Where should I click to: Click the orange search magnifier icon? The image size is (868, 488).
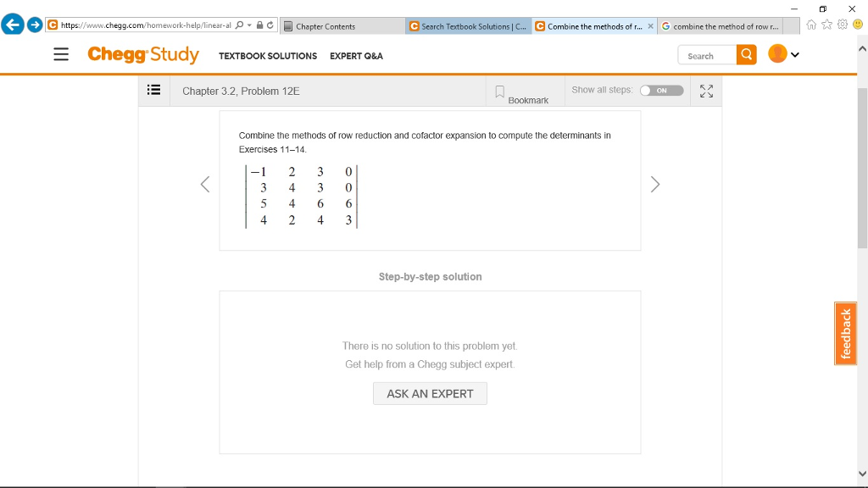[x=746, y=54]
